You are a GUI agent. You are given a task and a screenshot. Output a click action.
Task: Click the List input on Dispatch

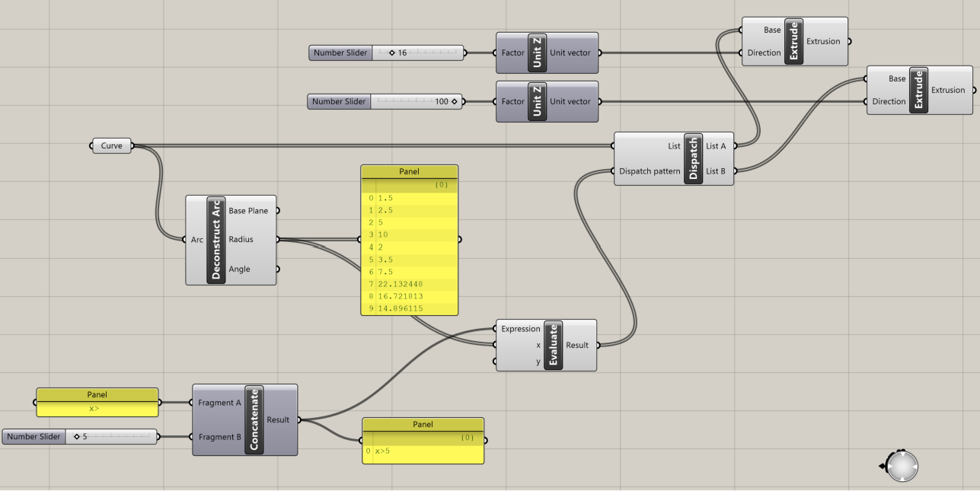[x=674, y=145]
